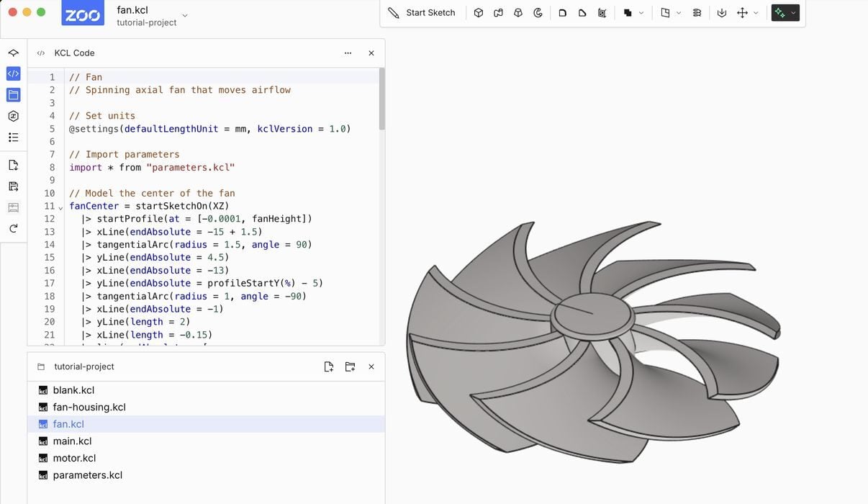
Task: Click the Extrude cube tool icon
Action: [479, 13]
